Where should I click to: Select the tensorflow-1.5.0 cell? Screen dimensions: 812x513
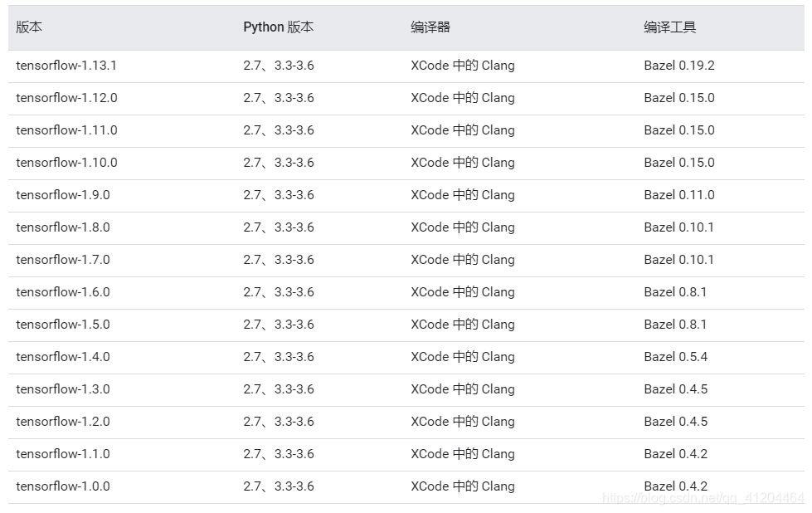tap(63, 325)
